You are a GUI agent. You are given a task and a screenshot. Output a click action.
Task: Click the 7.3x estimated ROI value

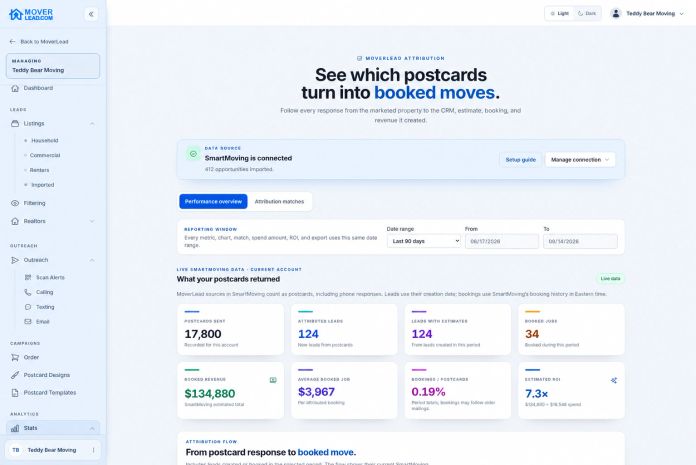tap(537, 394)
